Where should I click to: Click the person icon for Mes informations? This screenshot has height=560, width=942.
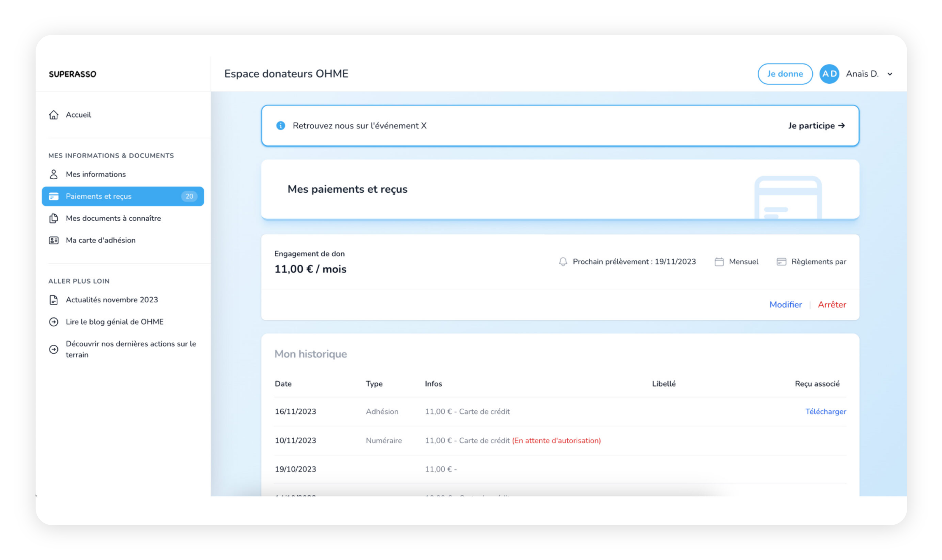[53, 174]
